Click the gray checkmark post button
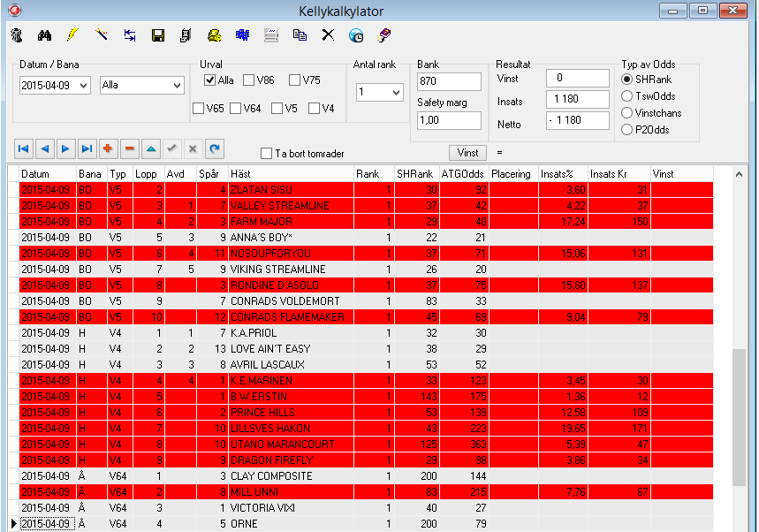The image size is (759, 532). pyautogui.click(x=171, y=149)
